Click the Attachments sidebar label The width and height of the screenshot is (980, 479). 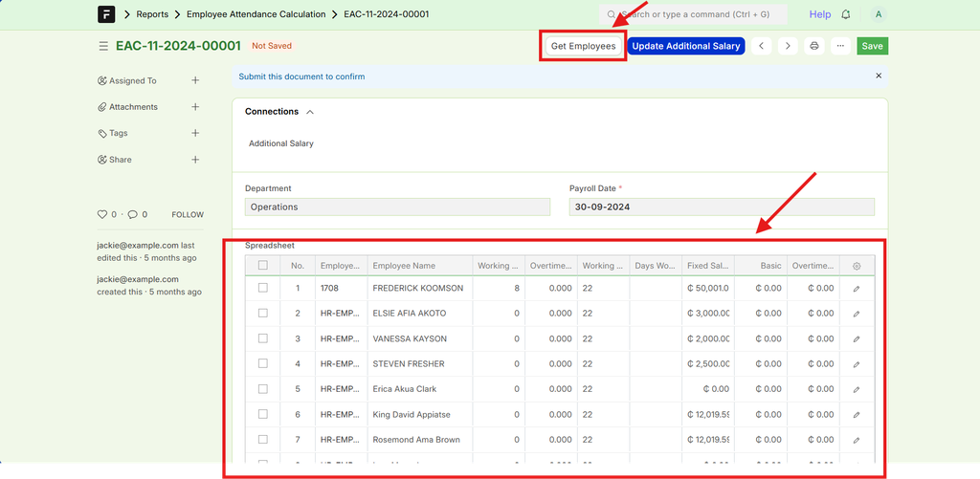click(133, 107)
